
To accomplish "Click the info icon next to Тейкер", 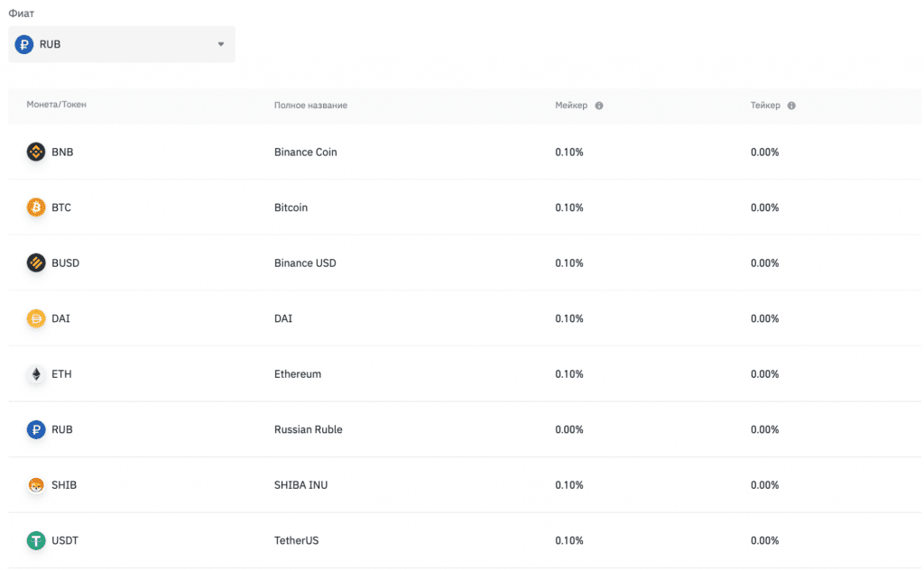I will [x=791, y=106].
